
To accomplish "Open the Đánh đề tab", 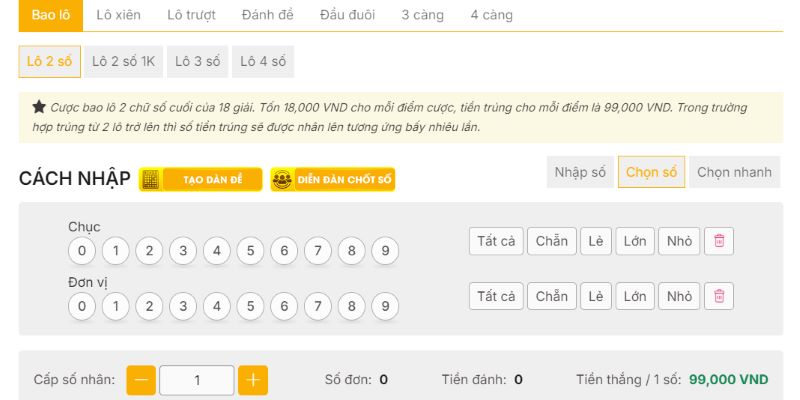I will [x=269, y=15].
